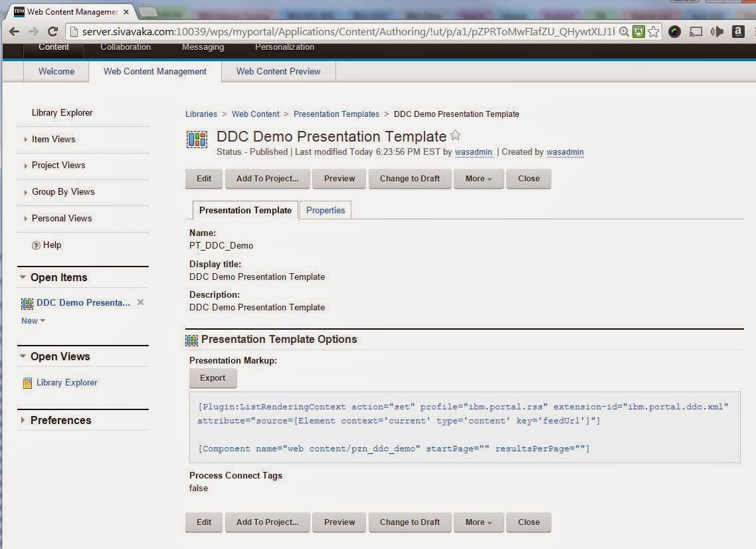Screen dimensions: 756x549
Task: Close the Web Content Management browser tab
Action: point(126,11)
